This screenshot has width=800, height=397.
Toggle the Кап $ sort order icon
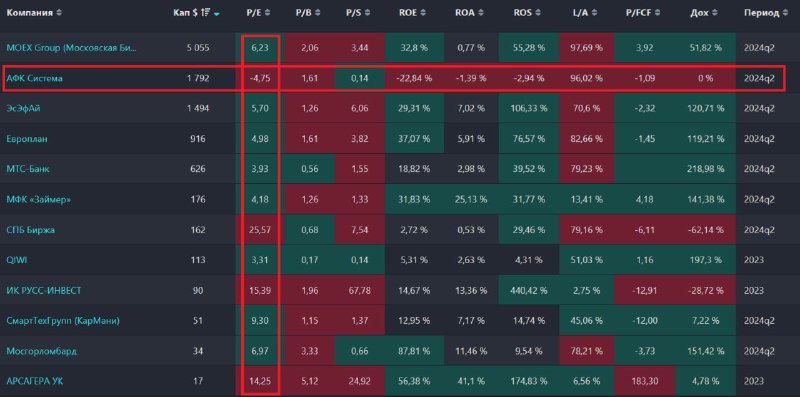[x=207, y=13]
